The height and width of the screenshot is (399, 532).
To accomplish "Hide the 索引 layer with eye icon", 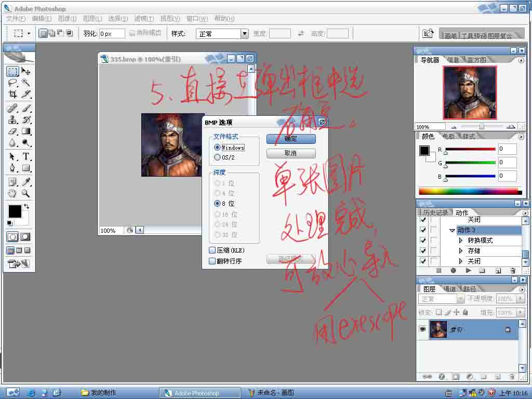I will pos(423,329).
